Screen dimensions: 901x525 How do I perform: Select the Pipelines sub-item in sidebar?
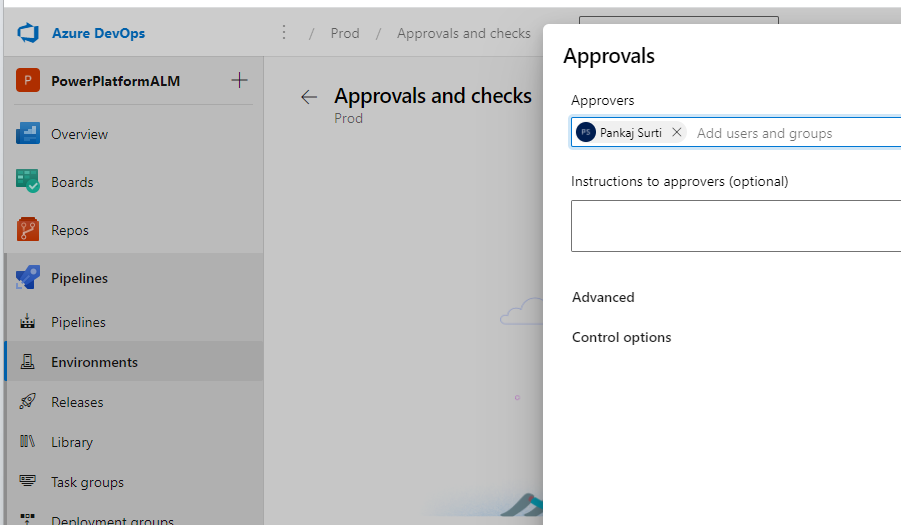click(x=78, y=322)
